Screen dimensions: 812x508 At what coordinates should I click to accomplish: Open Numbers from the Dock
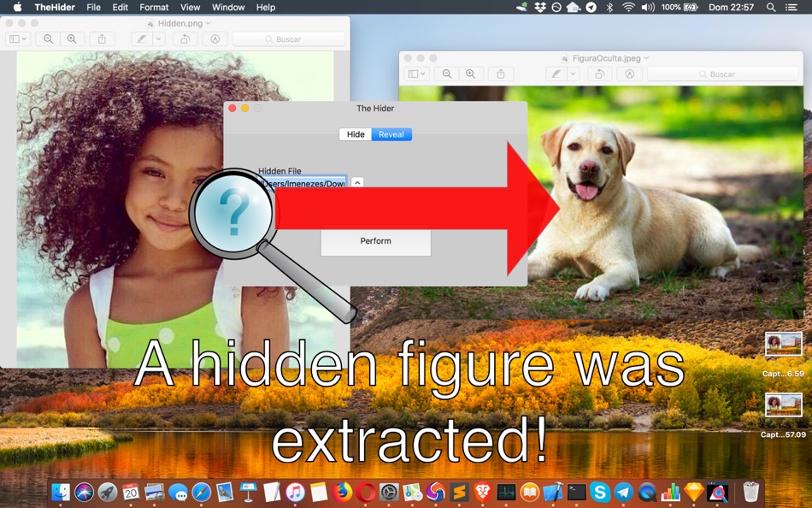[x=671, y=492]
